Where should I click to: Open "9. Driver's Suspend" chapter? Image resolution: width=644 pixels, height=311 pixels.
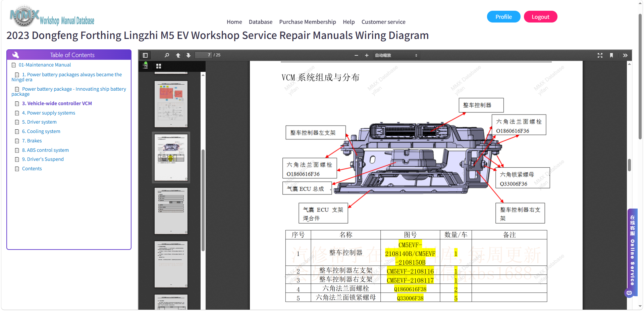(43, 159)
